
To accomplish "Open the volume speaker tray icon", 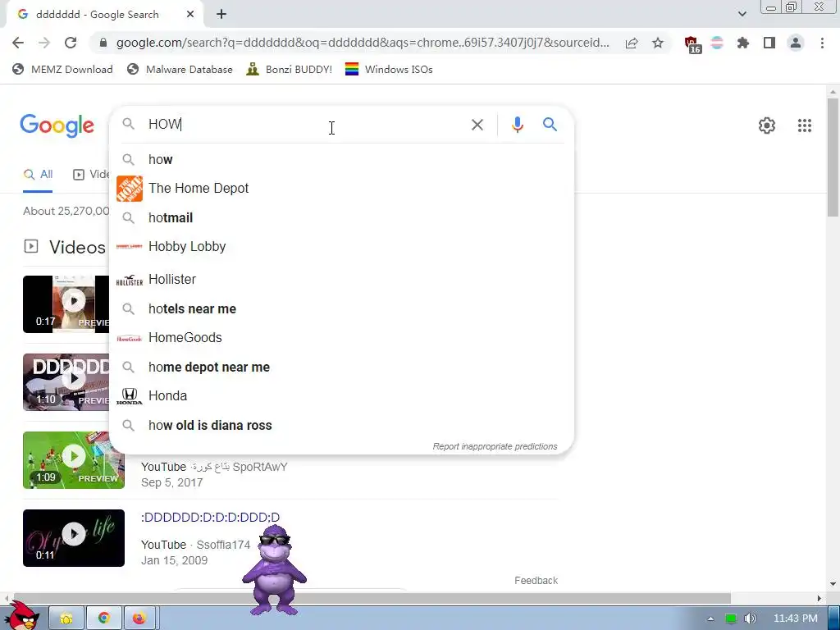I will pyautogui.click(x=751, y=619).
